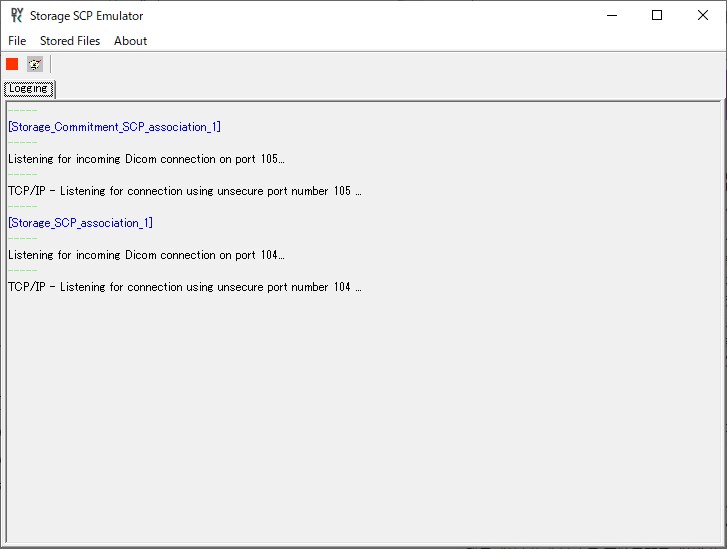Click the green separator at top of log
This screenshot has height=549, width=727.
coord(22,110)
